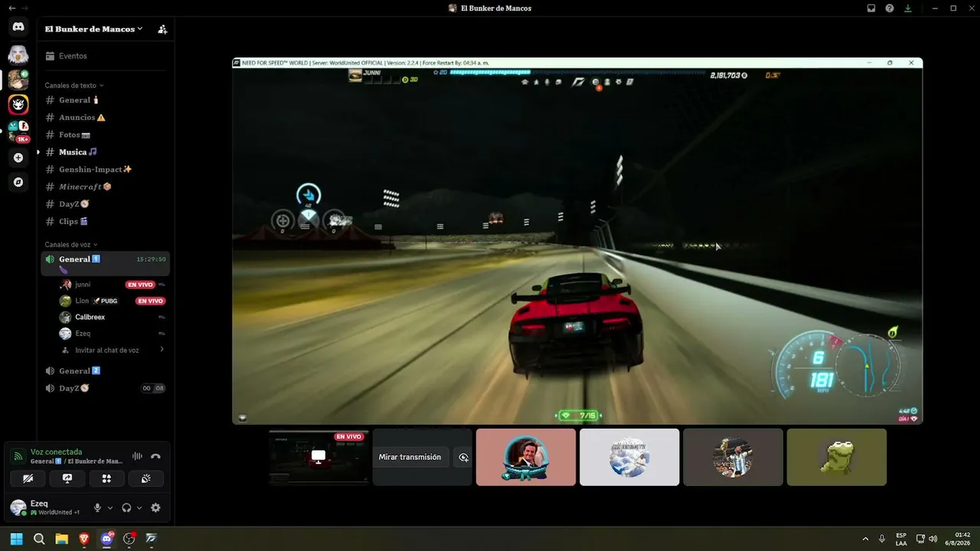Open Ezeq user profile panel
The image size is (980, 551).
47,507
